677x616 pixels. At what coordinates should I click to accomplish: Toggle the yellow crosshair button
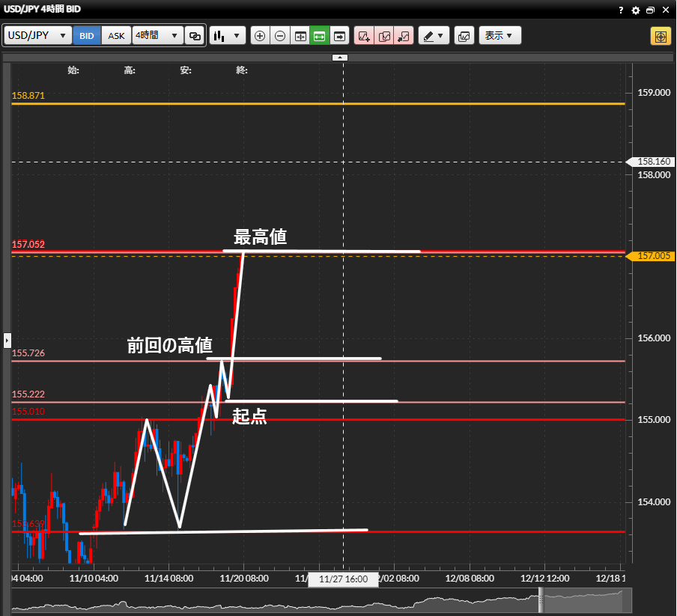[x=660, y=36]
